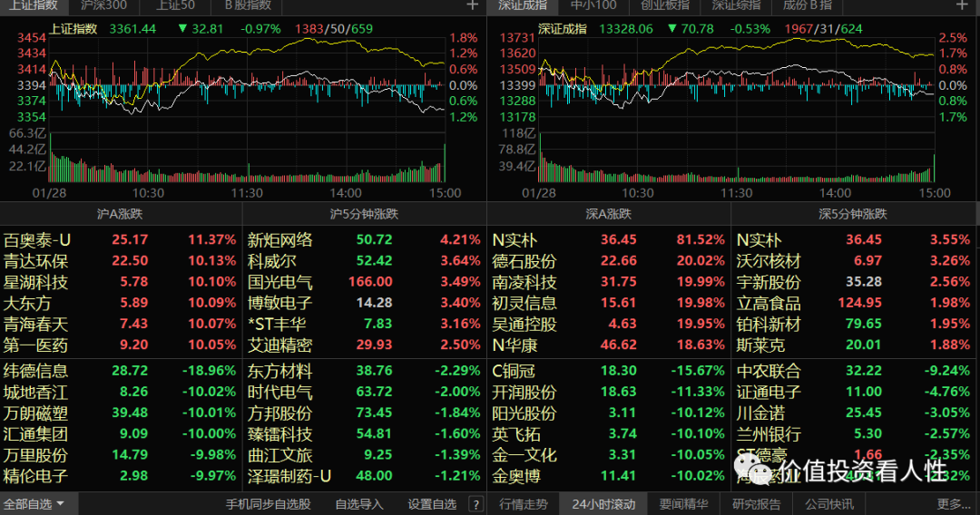Screen dimensions: 980x515
Task: Open the help question mark icon beside 设置自选
Action: pos(475,504)
